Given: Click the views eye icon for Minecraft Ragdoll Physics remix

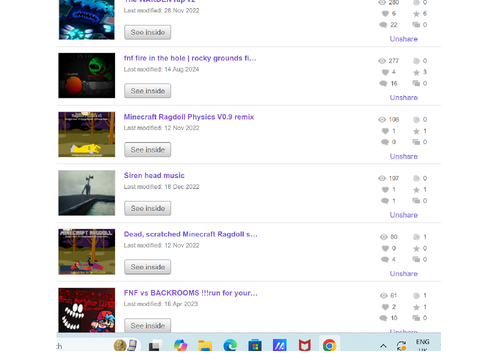Looking at the screenshot, I should [x=382, y=120].
